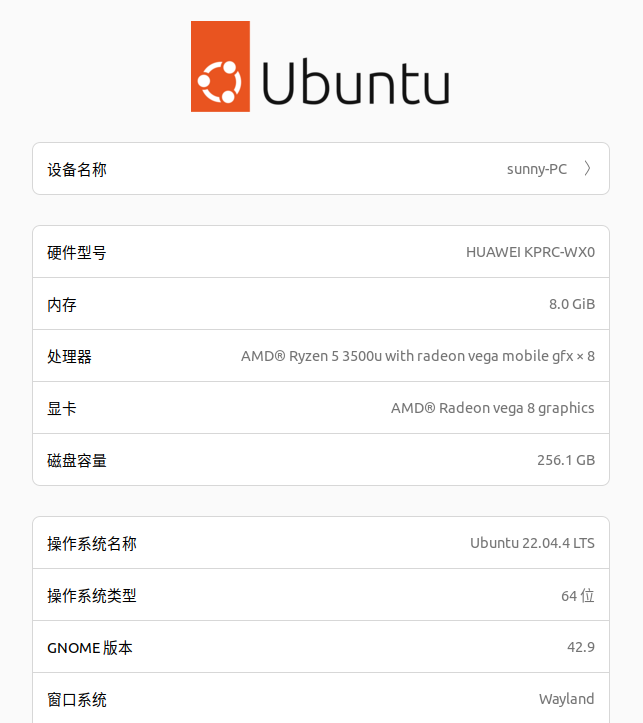Click the 磁盘容量 label
Screen dimensions: 643x723
click(77, 461)
